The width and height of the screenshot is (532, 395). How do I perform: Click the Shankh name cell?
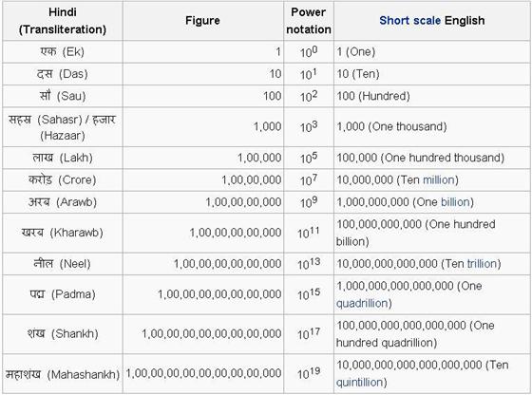click(63, 334)
